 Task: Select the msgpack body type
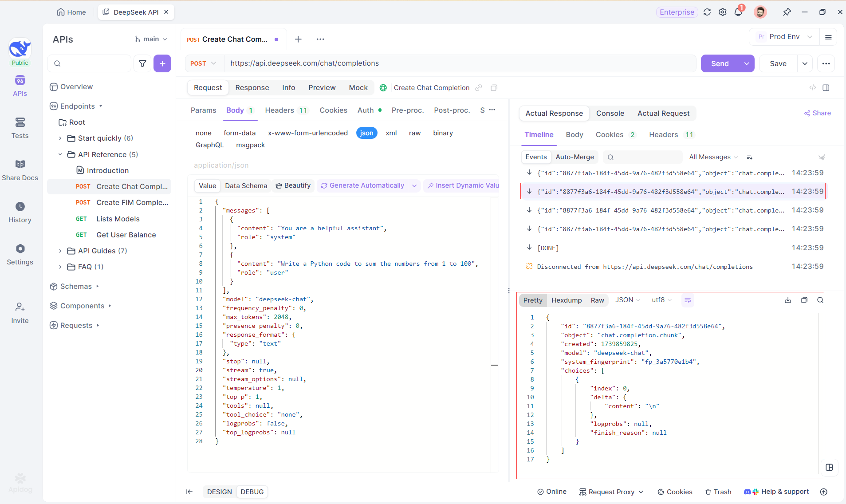click(251, 145)
